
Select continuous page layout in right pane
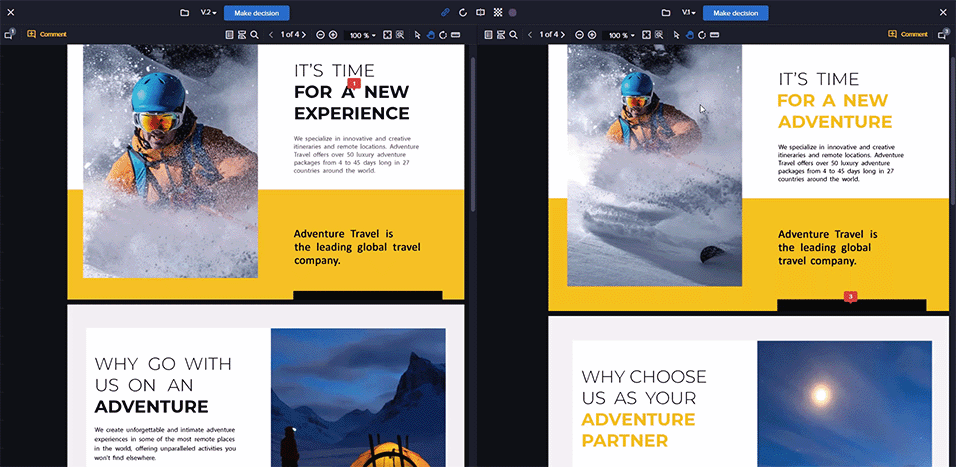[x=501, y=35]
